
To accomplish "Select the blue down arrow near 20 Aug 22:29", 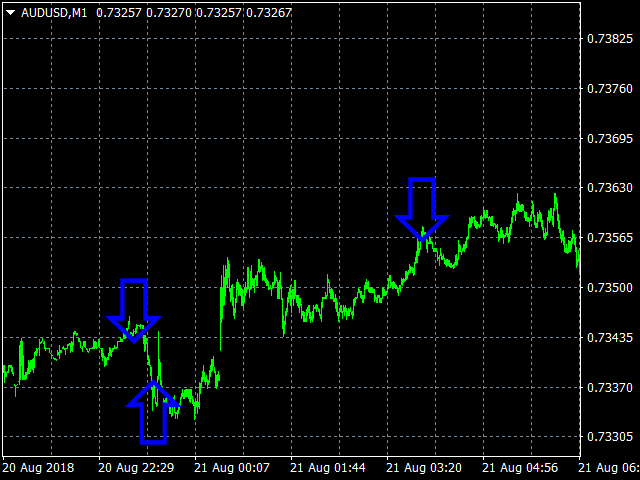I will coord(133,309).
